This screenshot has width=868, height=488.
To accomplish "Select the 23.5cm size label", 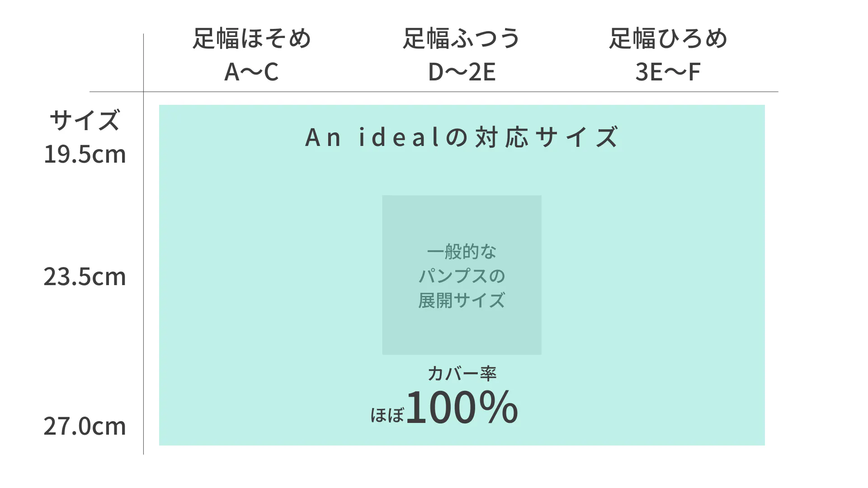I will 85,277.
